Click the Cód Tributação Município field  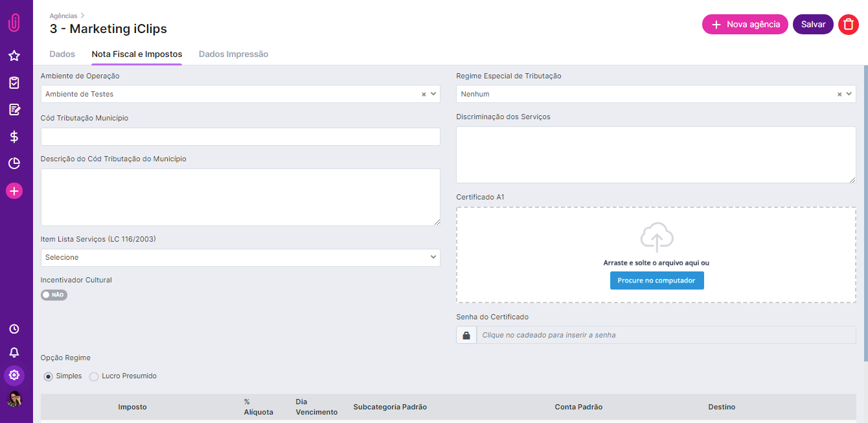[x=240, y=137]
